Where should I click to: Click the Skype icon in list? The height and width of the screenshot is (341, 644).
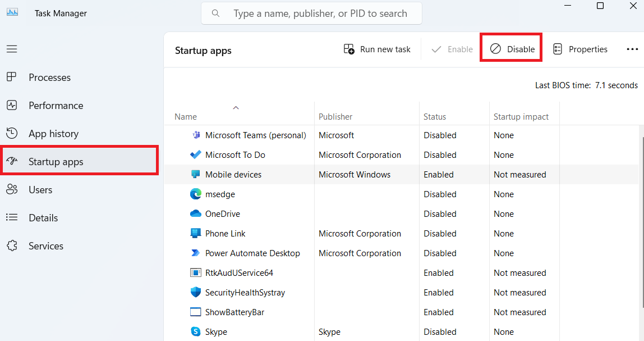pyautogui.click(x=195, y=331)
